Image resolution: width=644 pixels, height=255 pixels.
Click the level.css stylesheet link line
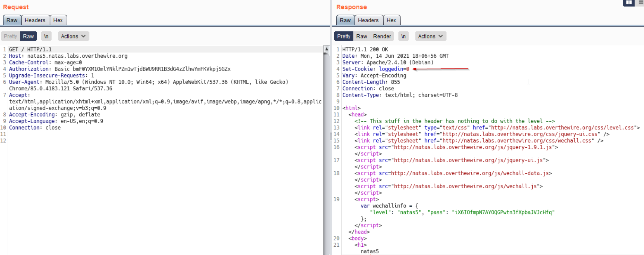[497, 128]
